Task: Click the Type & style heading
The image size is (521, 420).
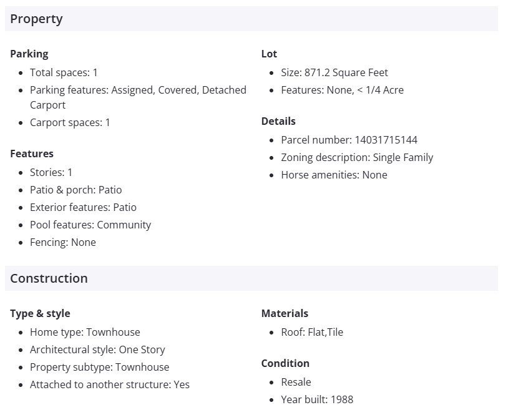Action: coord(40,313)
